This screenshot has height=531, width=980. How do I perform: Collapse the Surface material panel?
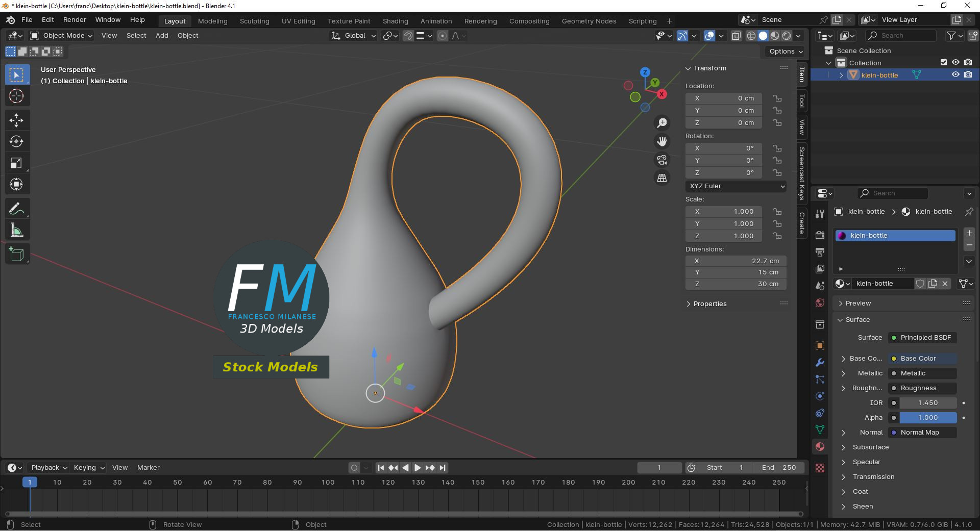[857, 320]
